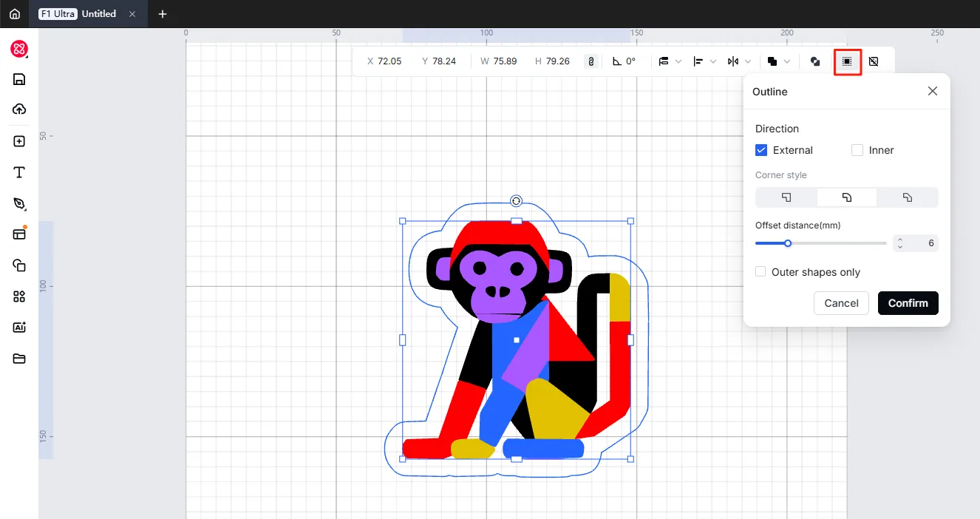The height and width of the screenshot is (519, 980).
Task: Click the rightmost toolbar icon after Outline
Action: point(874,61)
